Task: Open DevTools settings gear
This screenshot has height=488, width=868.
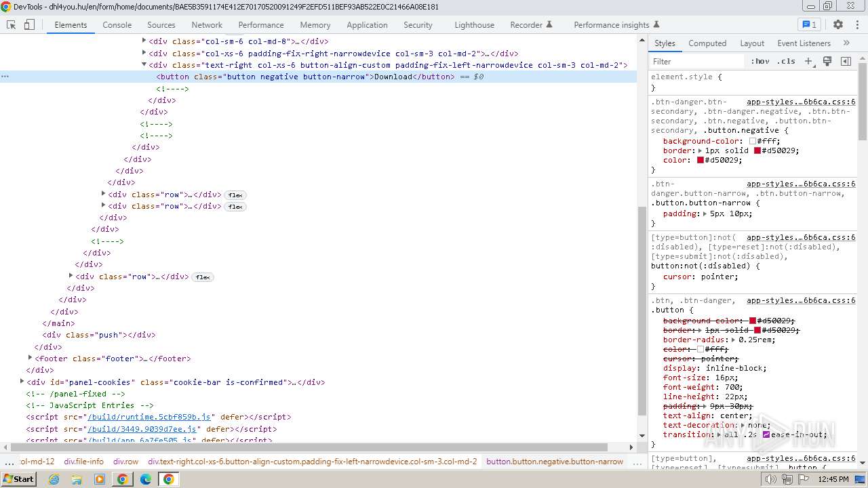Action: click(838, 24)
